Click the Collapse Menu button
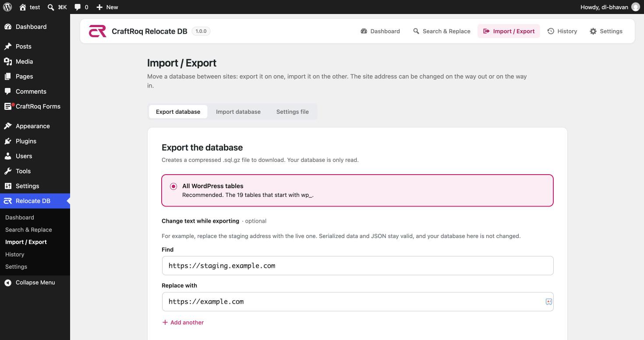Image resolution: width=644 pixels, height=340 pixels. (35, 282)
